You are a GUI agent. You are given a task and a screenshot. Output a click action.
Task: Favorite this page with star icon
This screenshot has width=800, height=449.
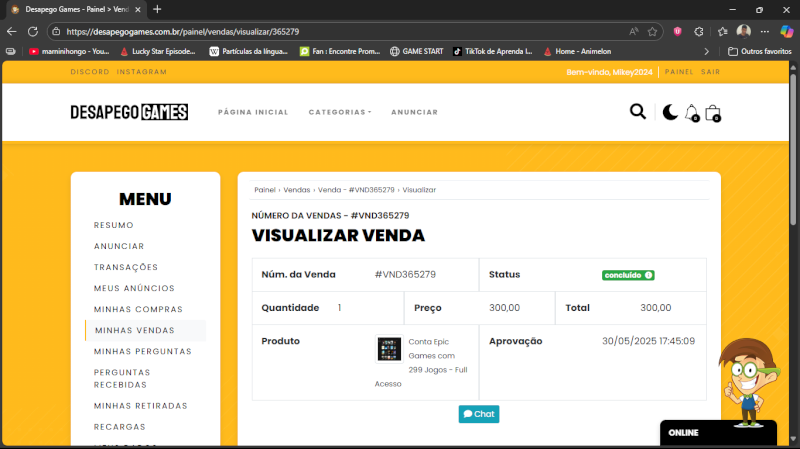click(652, 32)
